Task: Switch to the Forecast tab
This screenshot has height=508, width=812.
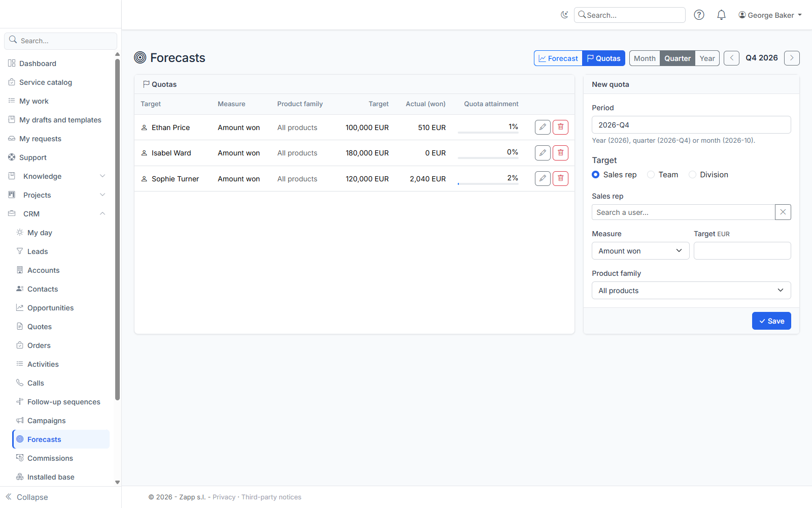Action: click(558, 58)
